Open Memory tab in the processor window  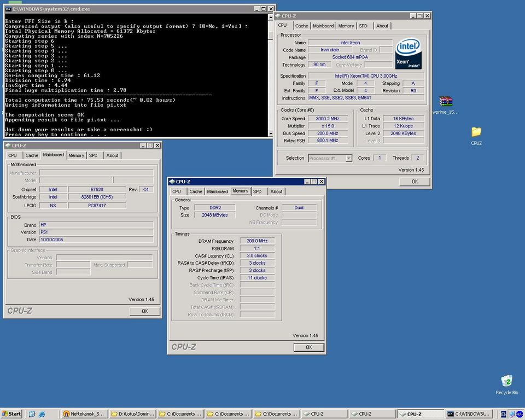tap(346, 26)
